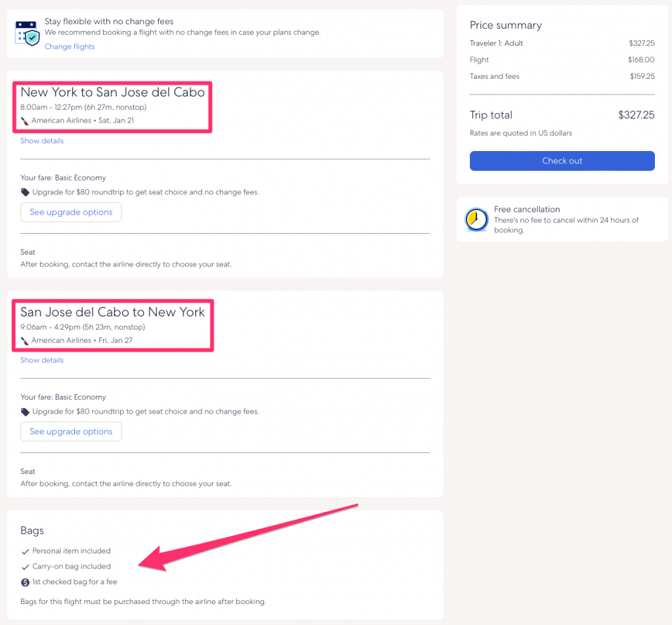Expand Show details for New York to San Jose flight

click(x=42, y=141)
